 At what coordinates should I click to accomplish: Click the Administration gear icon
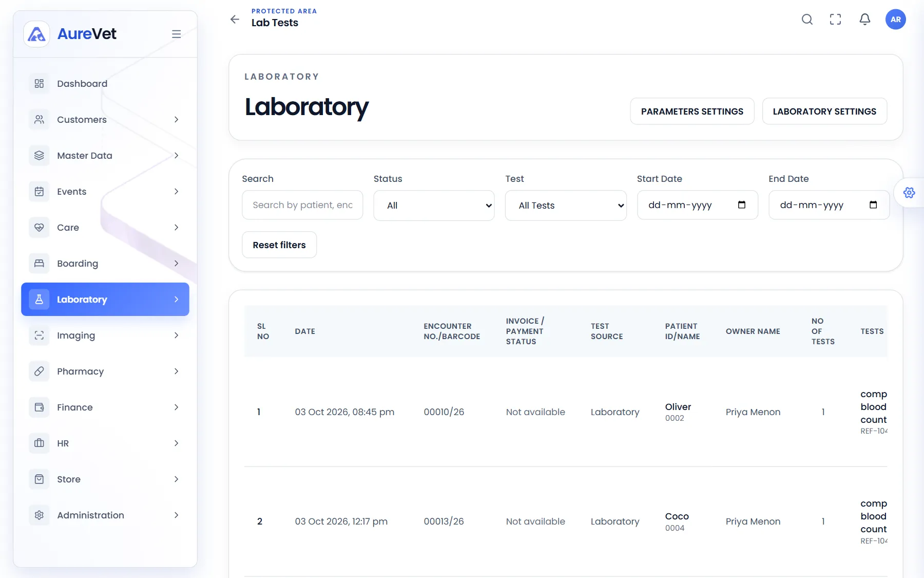click(x=39, y=515)
